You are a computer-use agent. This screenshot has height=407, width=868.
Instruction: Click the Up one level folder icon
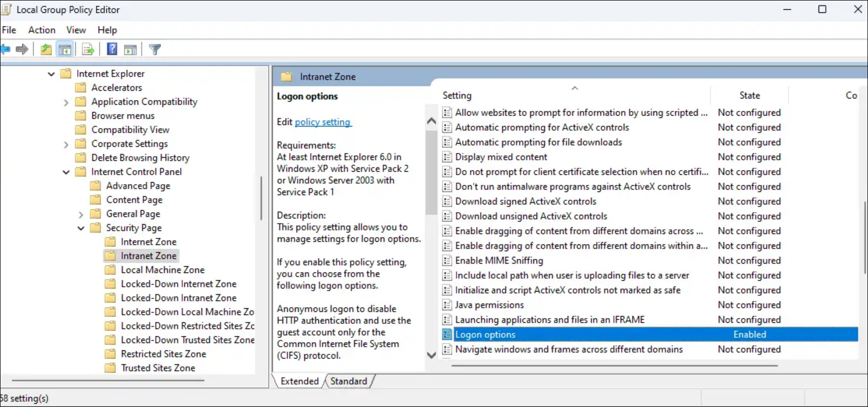tap(46, 49)
